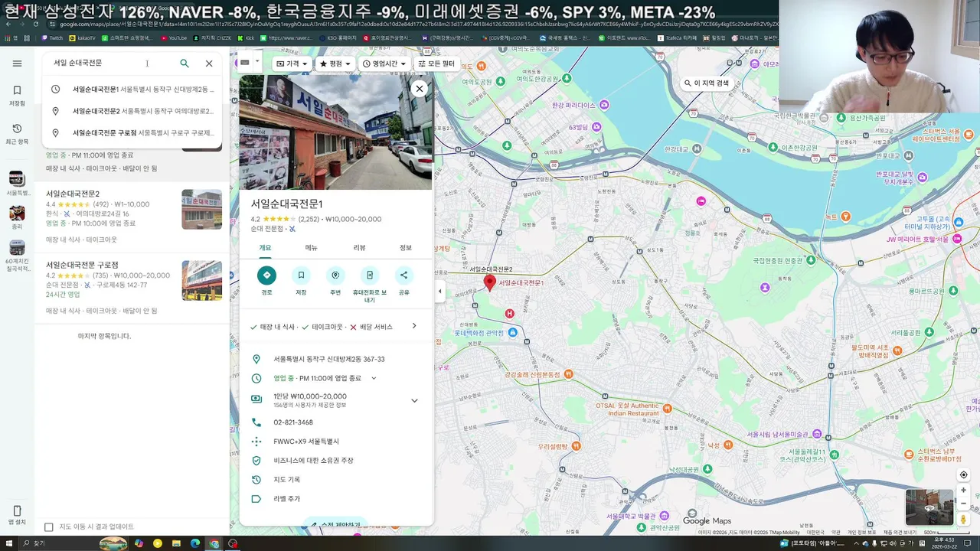The width and height of the screenshot is (980, 551).
Task: Click the plus code FWWC+X9 서울특별시
Action: click(306, 442)
